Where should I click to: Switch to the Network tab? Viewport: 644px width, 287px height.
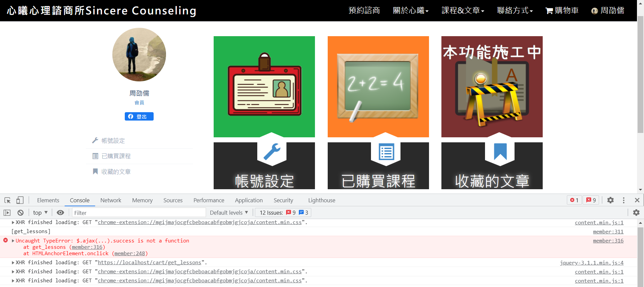coord(111,200)
